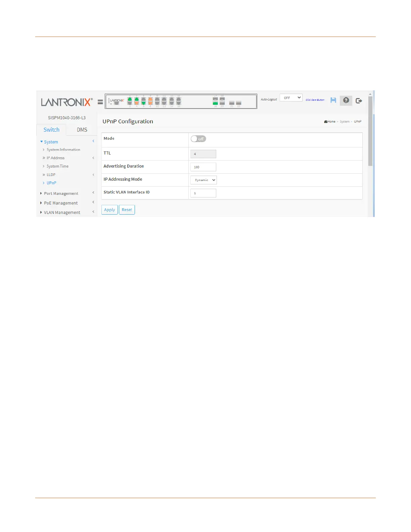The width and height of the screenshot is (411, 532).
Task: Open the help question mark icon
Action: click(x=346, y=100)
